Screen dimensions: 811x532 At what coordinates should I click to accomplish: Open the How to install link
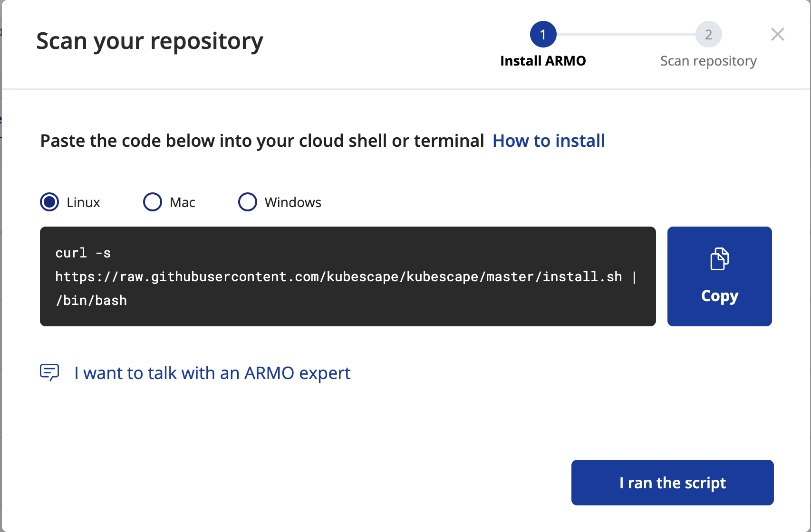pos(549,141)
